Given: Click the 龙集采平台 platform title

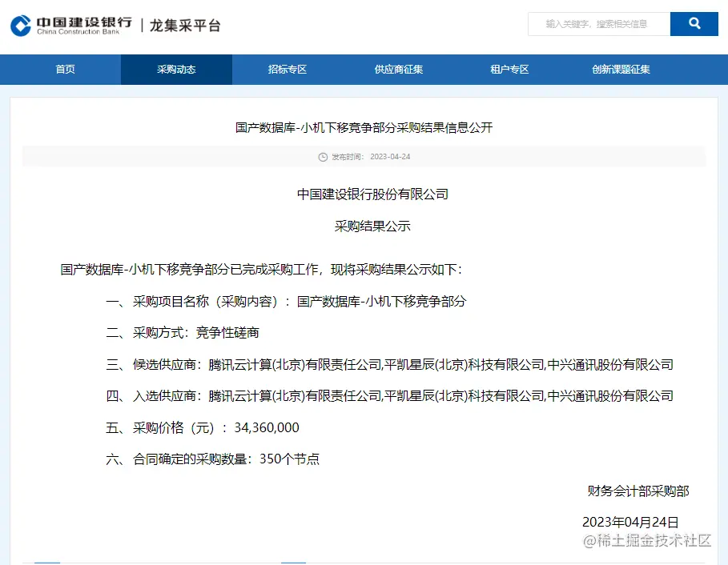Looking at the screenshot, I should (x=185, y=26).
